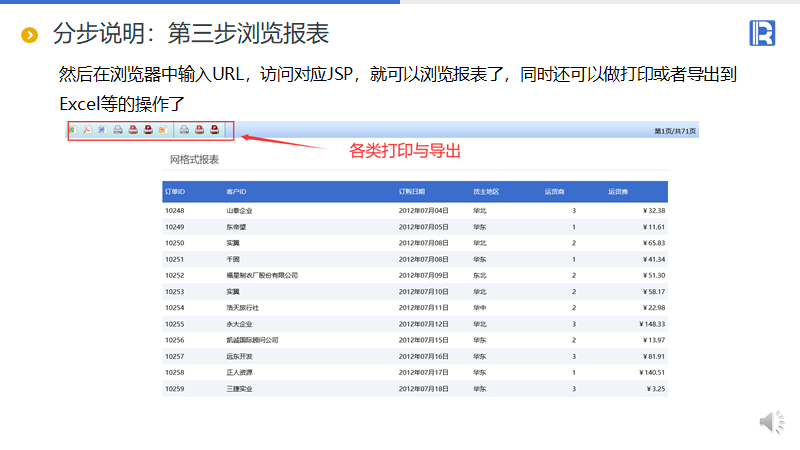Click the 第1页/共71页 page indicator

[675, 131]
